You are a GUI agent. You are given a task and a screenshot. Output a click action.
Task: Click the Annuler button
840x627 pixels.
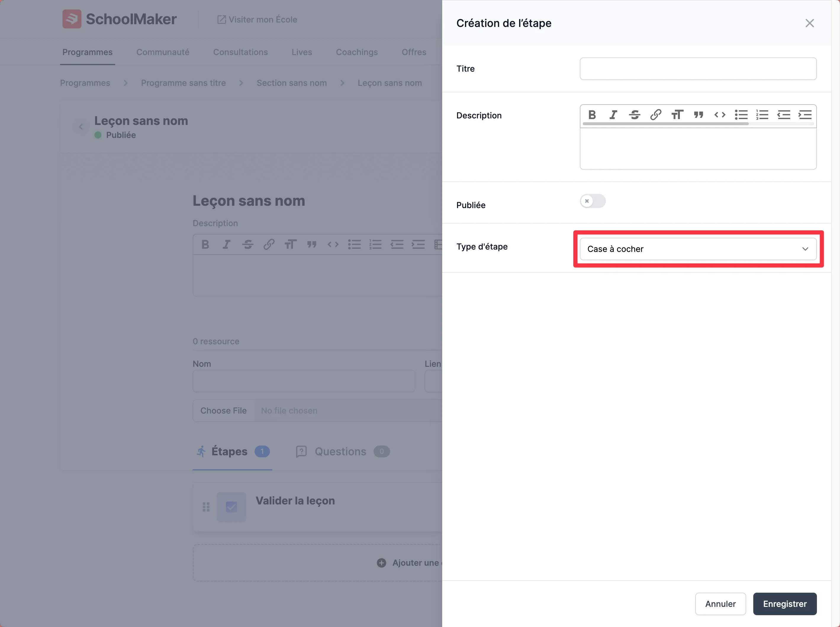coord(720,604)
